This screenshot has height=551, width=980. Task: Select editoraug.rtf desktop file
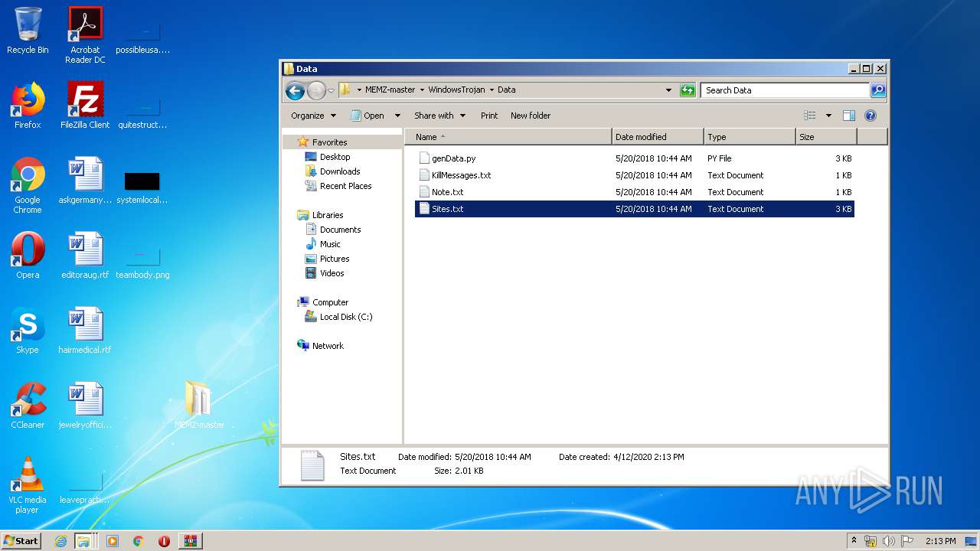[x=85, y=256]
